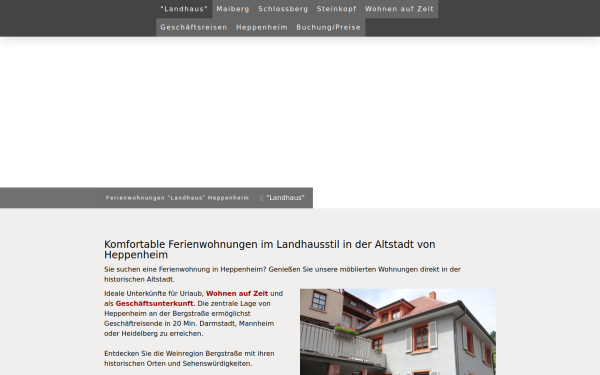Screen dimensions: 600x375
Task: Open the Heppenheim menu item
Action: pyautogui.click(x=262, y=27)
